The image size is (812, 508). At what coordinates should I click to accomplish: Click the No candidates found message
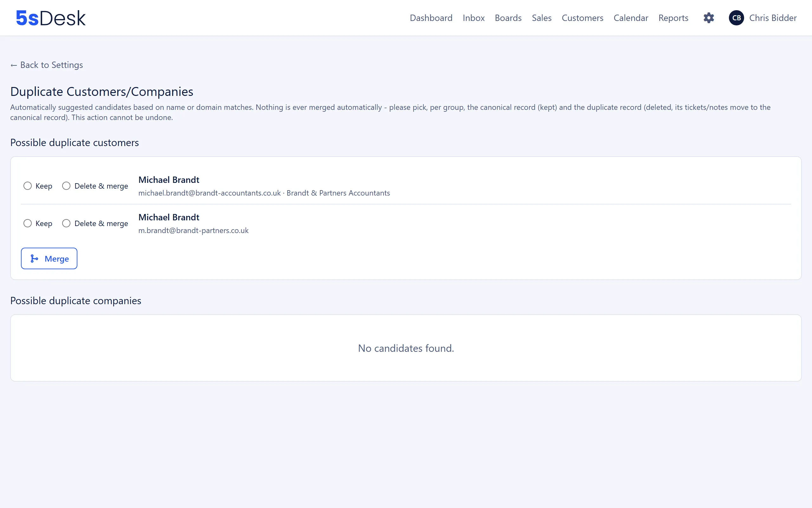[406, 348]
